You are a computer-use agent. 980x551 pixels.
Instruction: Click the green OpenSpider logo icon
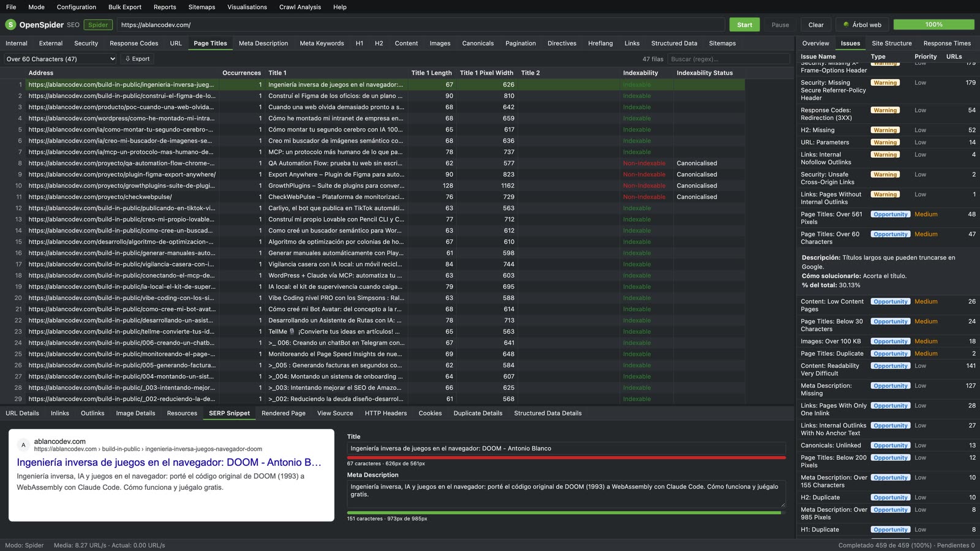point(10,24)
